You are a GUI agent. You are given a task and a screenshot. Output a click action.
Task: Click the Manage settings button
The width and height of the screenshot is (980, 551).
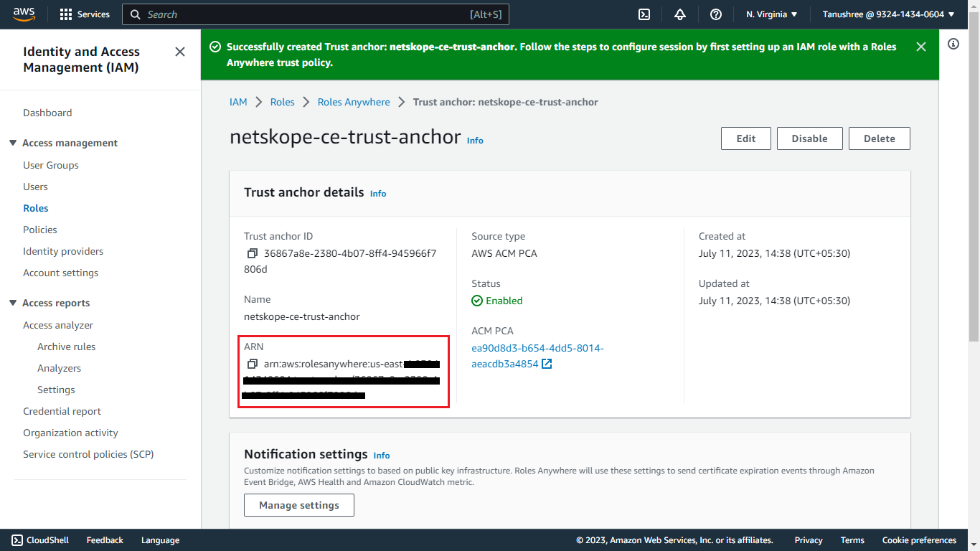coord(299,505)
